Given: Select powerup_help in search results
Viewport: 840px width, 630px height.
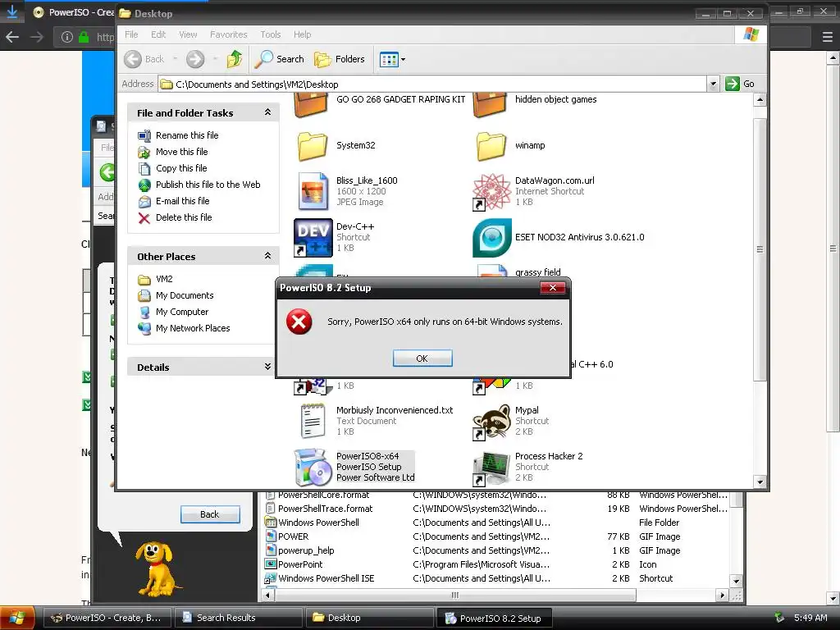Looking at the screenshot, I should 306,550.
